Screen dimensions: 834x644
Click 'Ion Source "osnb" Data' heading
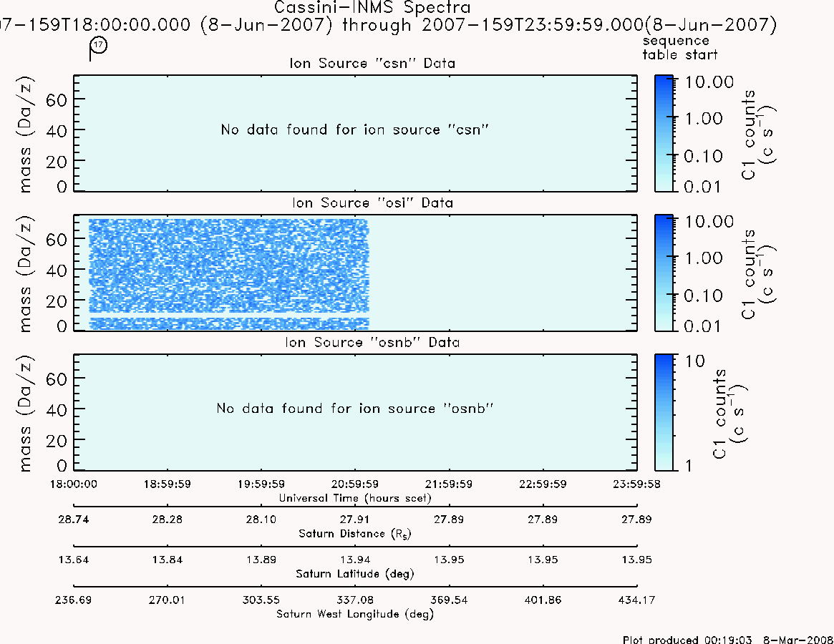[x=372, y=342]
